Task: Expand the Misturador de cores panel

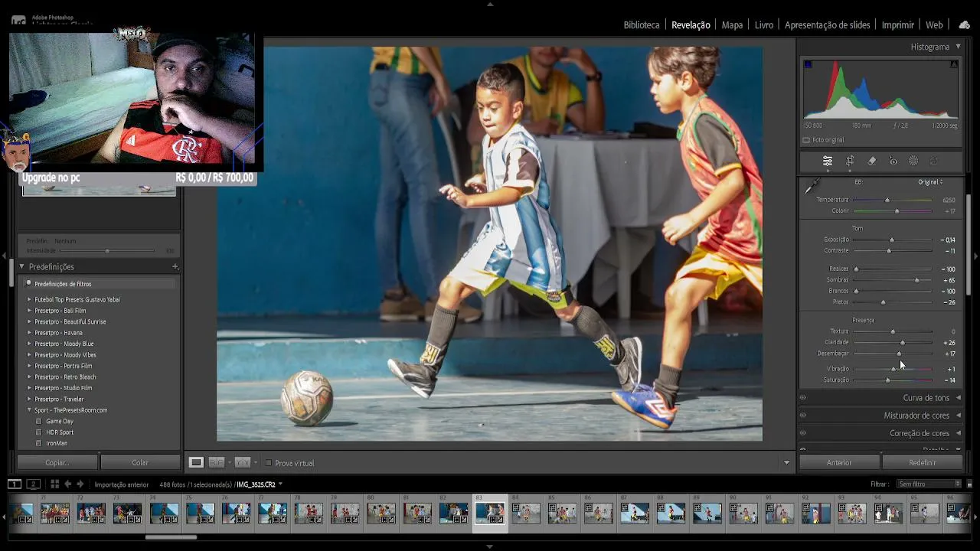Action: pyautogui.click(x=958, y=416)
